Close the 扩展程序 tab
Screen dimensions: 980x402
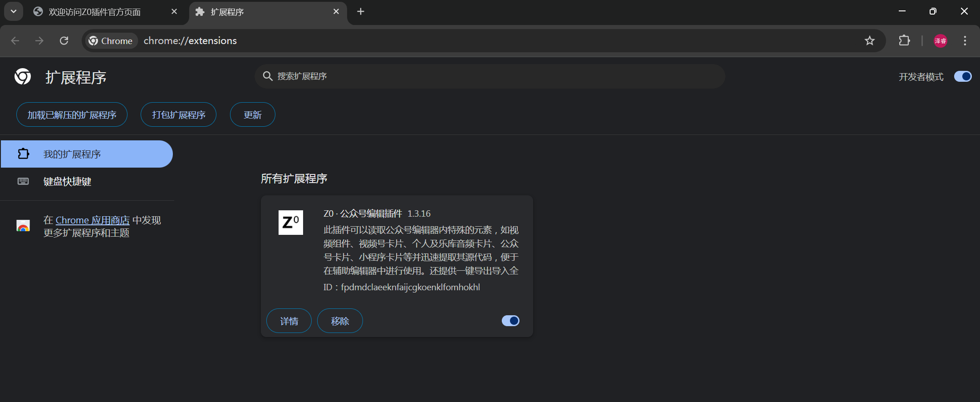point(336,11)
